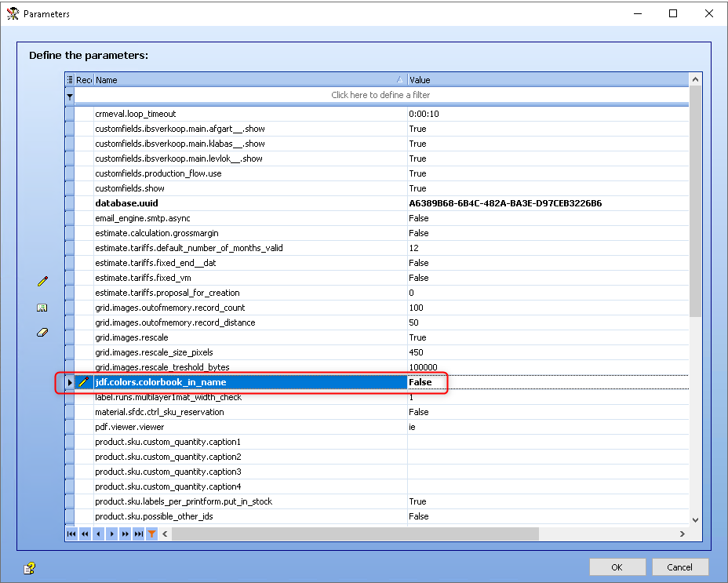Select the crmeval.loop_timeout row
The width and height of the screenshot is (728, 583).
[377, 114]
